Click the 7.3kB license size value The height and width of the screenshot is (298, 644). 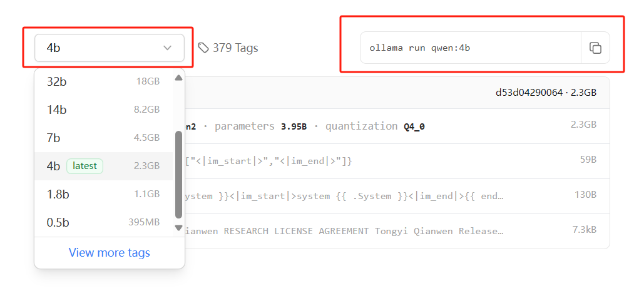coord(585,230)
